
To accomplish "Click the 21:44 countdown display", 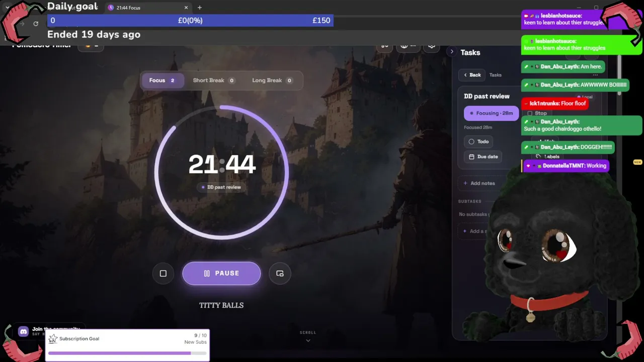I will pos(222,165).
